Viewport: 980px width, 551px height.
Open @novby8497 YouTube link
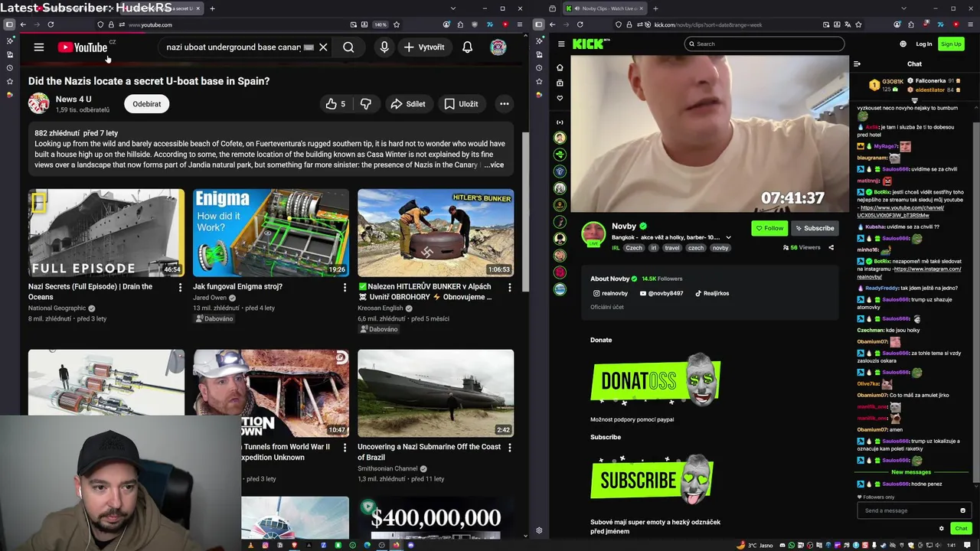[x=662, y=293]
